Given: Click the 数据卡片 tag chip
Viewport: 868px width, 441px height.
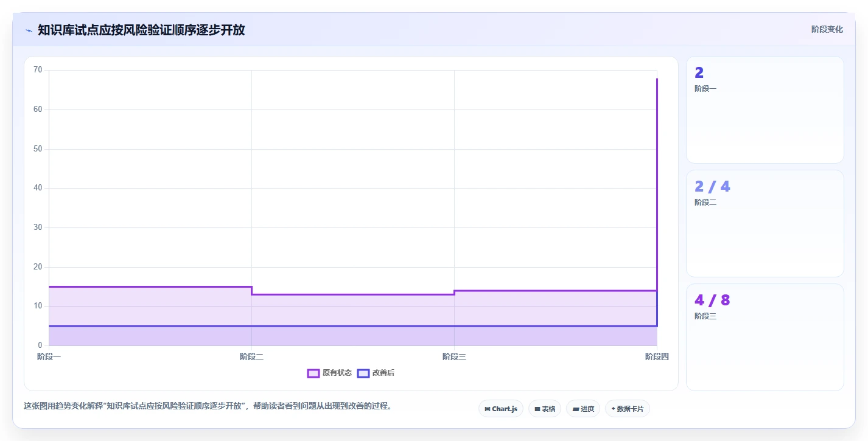Looking at the screenshot, I should pos(628,409).
